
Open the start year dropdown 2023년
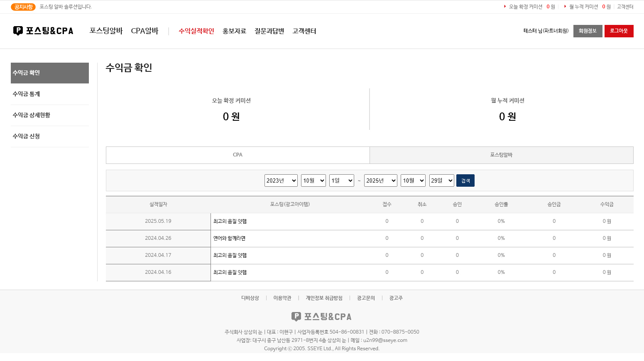click(x=281, y=180)
